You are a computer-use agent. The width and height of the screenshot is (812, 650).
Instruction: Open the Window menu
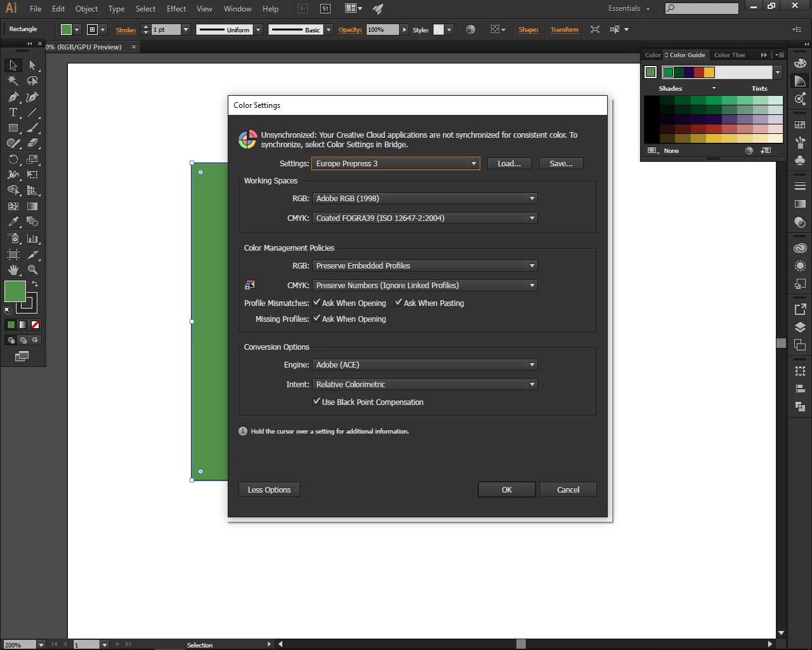coord(238,9)
